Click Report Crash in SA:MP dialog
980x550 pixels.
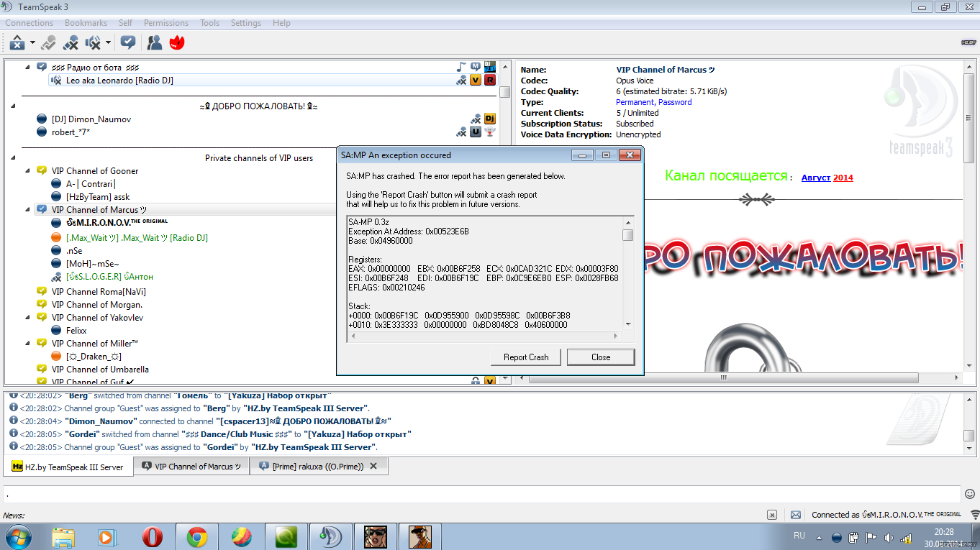[x=526, y=357]
